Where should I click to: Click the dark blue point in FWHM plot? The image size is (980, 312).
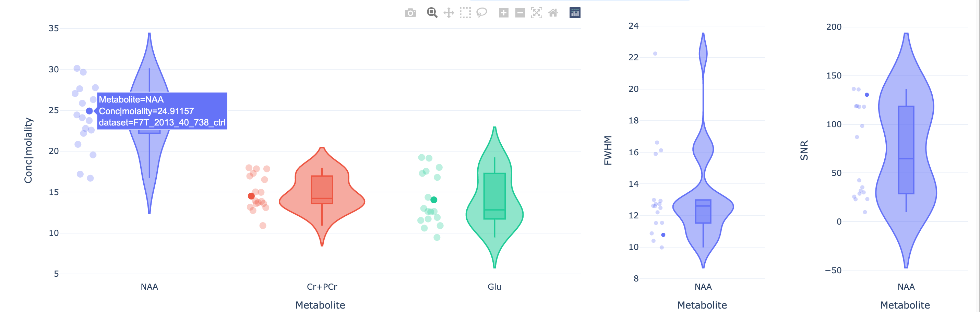click(x=663, y=235)
